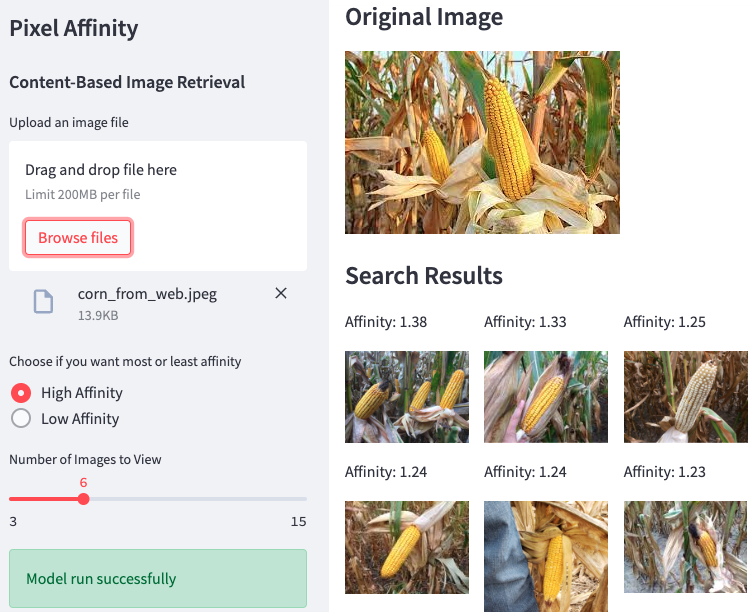
Task: Click the Limit 200MB per file text
Action: (x=83, y=194)
